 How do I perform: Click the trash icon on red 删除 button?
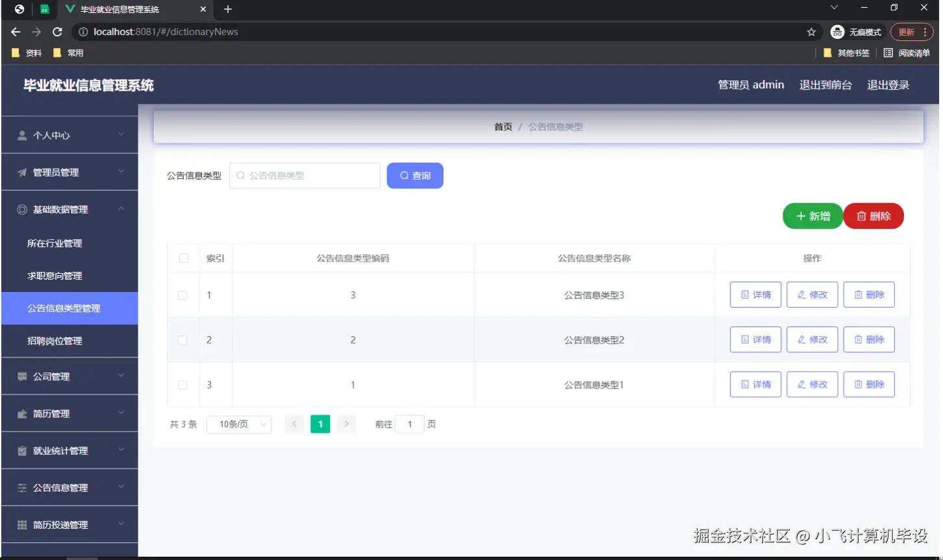tap(861, 216)
